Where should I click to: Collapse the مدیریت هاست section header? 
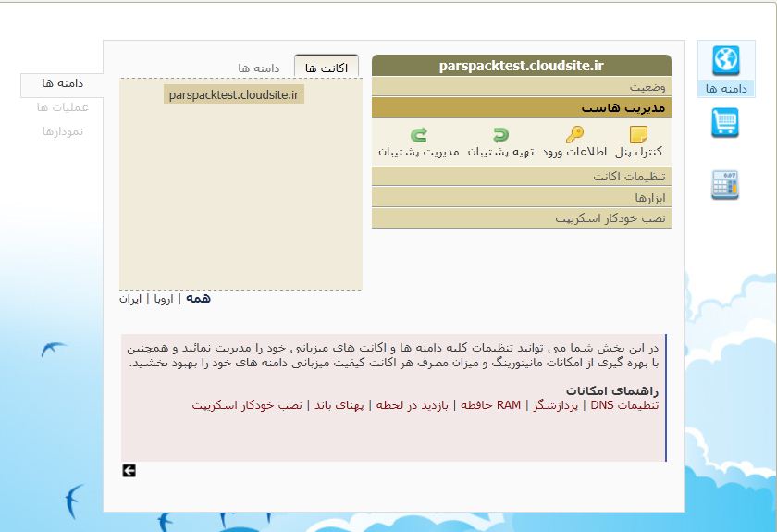pyautogui.click(x=522, y=107)
